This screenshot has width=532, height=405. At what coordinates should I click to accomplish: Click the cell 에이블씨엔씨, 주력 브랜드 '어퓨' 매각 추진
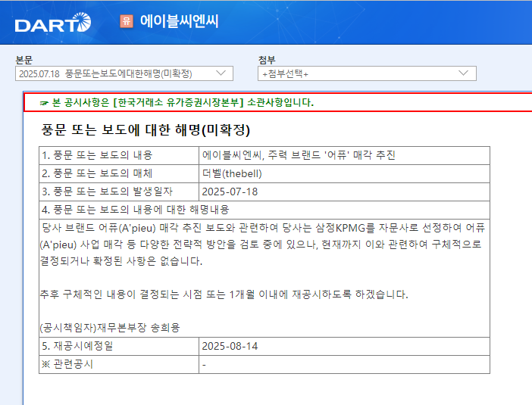[299, 155]
